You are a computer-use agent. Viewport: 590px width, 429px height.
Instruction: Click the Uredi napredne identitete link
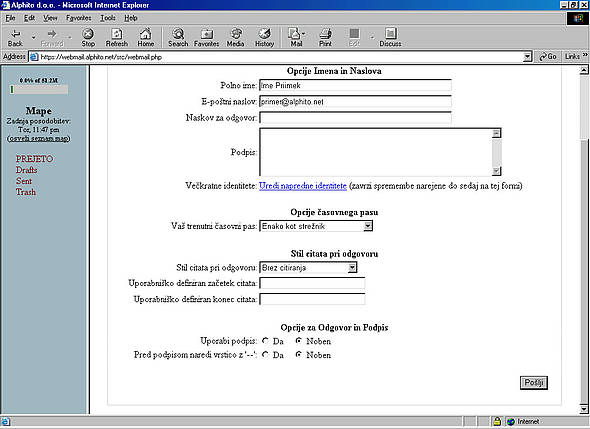tap(303, 186)
